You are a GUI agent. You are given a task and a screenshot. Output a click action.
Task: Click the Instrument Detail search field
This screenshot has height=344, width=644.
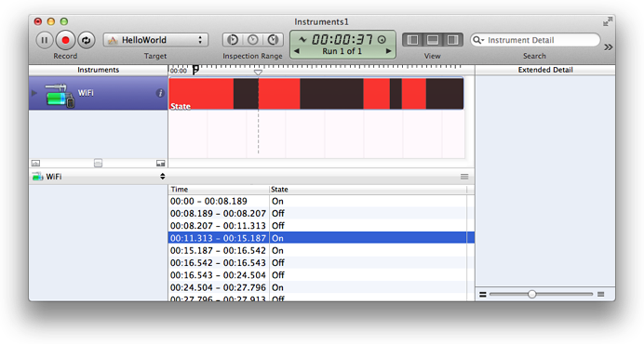[x=535, y=40]
